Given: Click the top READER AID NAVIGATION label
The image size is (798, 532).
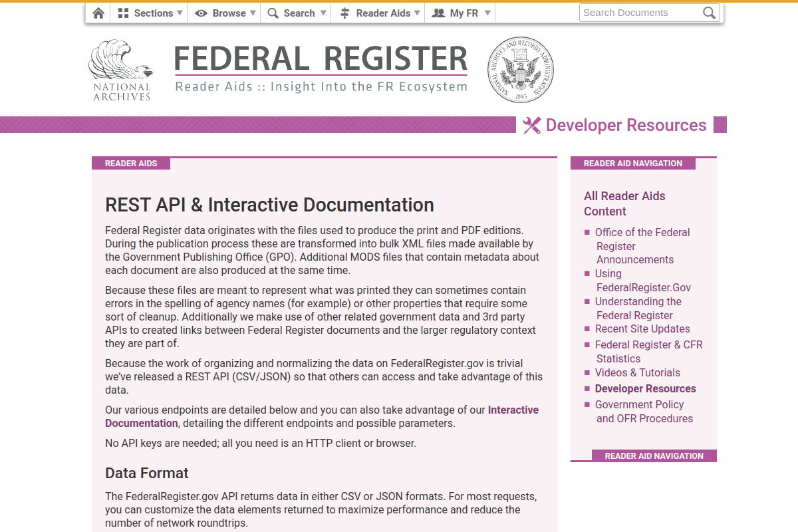Looking at the screenshot, I should 633,163.
